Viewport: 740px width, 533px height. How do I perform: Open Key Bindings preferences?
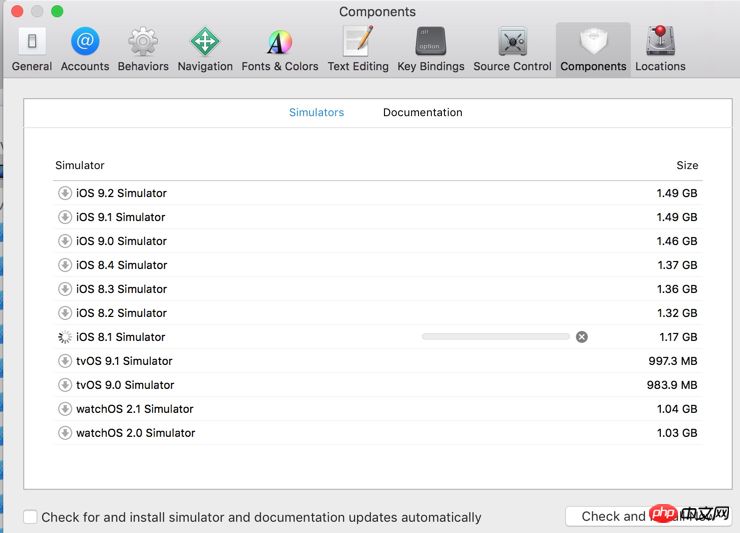(x=431, y=49)
